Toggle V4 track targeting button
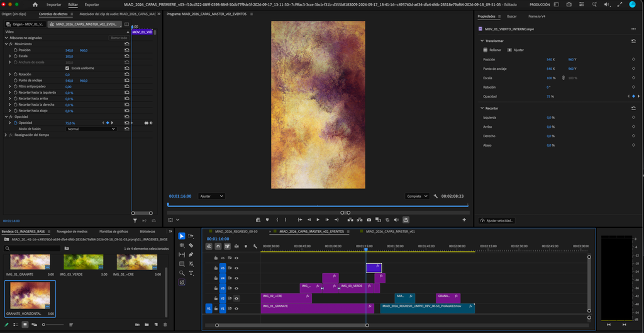 click(223, 278)
